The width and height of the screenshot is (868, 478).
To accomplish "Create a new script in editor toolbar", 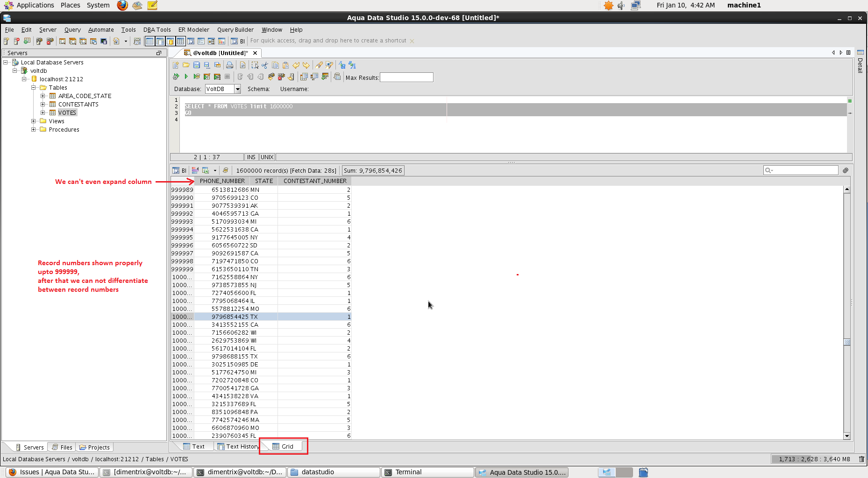I will point(176,65).
